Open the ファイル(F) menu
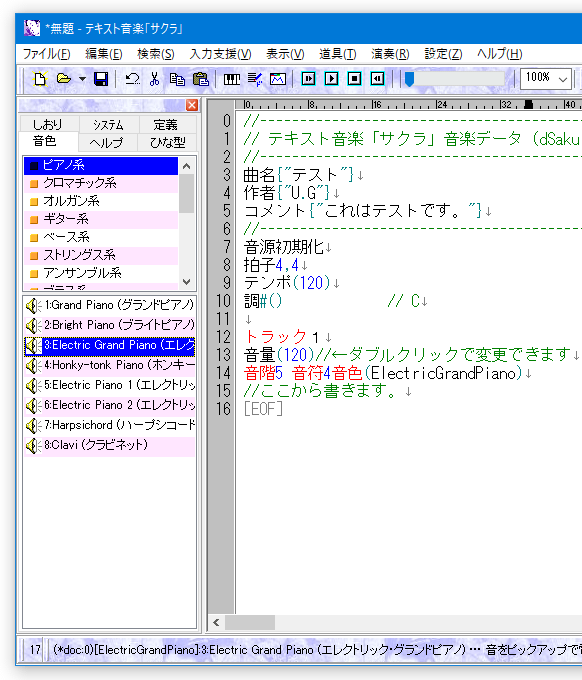 tap(46, 54)
